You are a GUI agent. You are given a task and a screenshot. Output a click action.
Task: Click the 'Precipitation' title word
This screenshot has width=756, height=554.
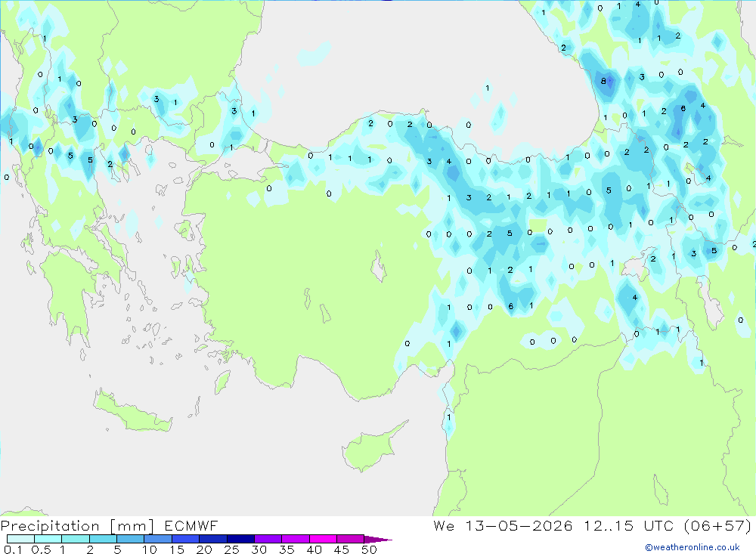(50, 526)
